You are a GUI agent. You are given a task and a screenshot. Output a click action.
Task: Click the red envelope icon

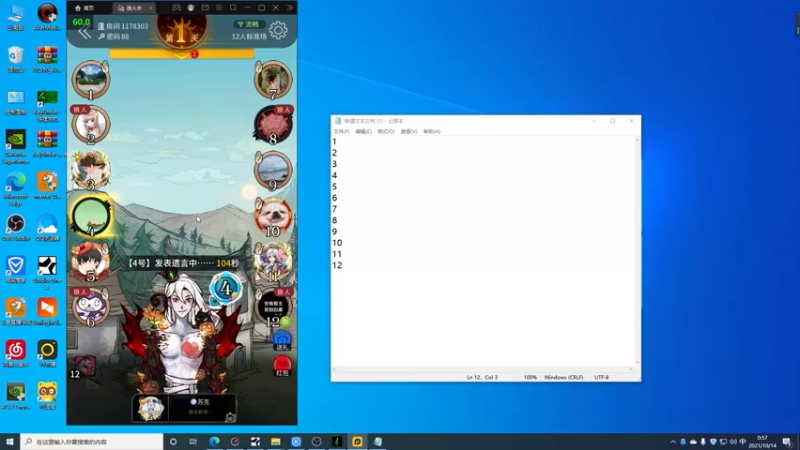282,366
